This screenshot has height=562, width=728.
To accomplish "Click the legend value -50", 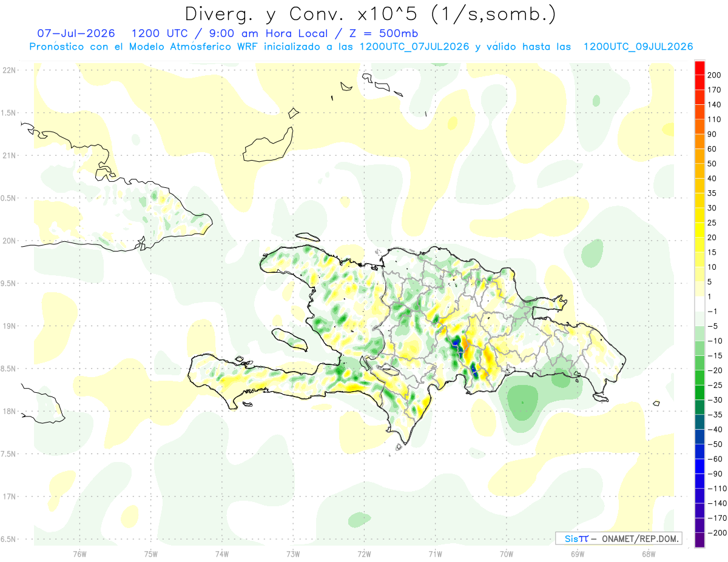I will pyautogui.click(x=715, y=444).
